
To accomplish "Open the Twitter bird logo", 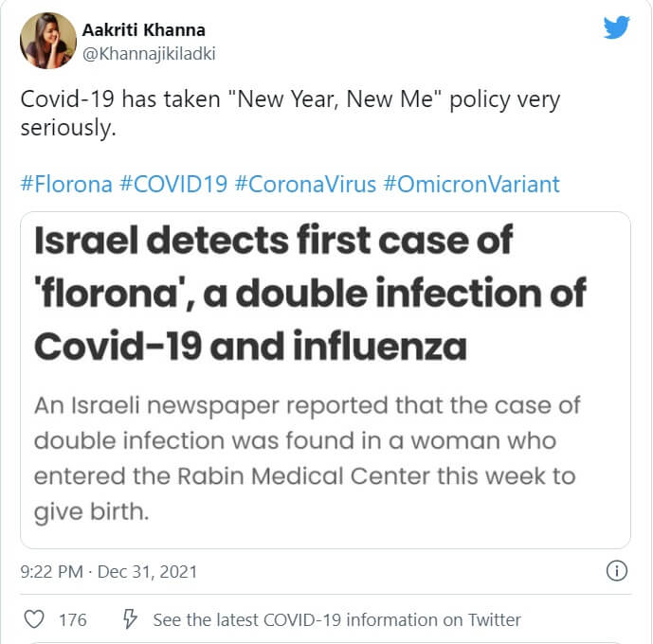I will pyautogui.click(x=617, y=28).
